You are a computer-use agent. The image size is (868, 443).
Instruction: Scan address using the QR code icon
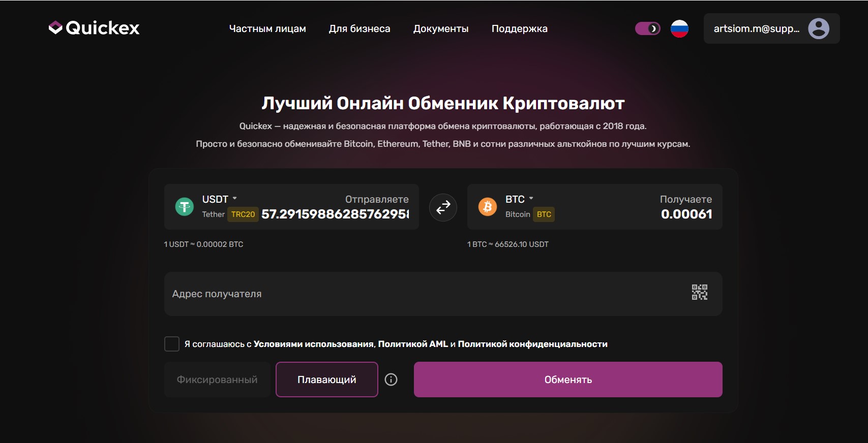tap(699, 293)
